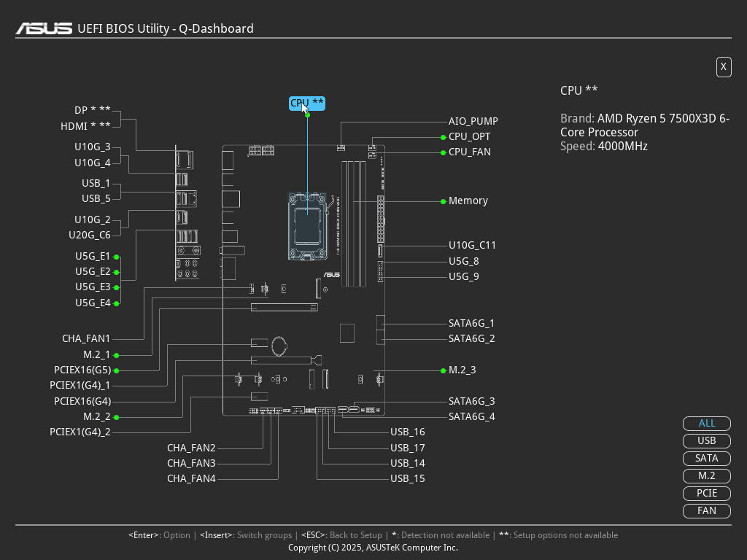Select the CPU_OPT header label
Image resolution: width=747 pixels, height=560 pixels.
(469, 137)
